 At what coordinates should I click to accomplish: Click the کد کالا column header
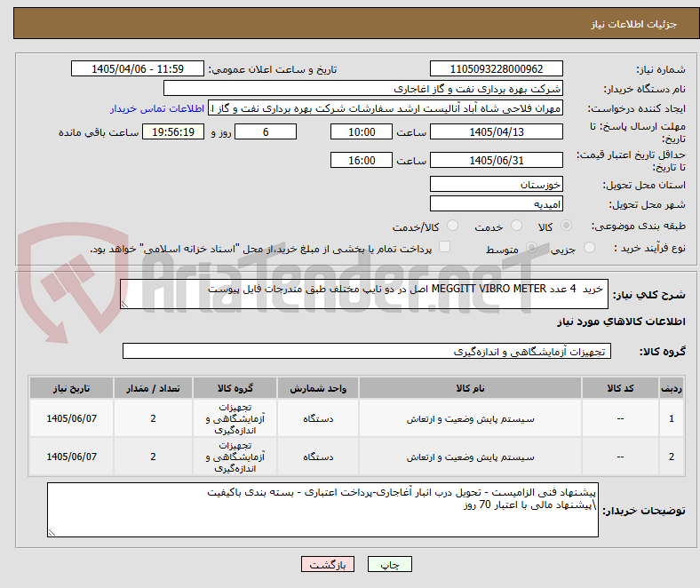620,388
